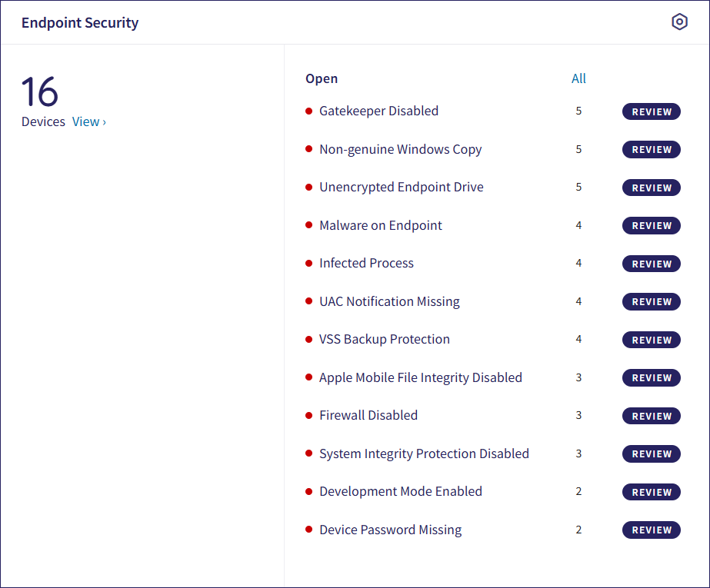This screenshot has height=588, width=710.
Task: Select the Gatekeeper Disabled issue name
Action: (x=378, y=111)
